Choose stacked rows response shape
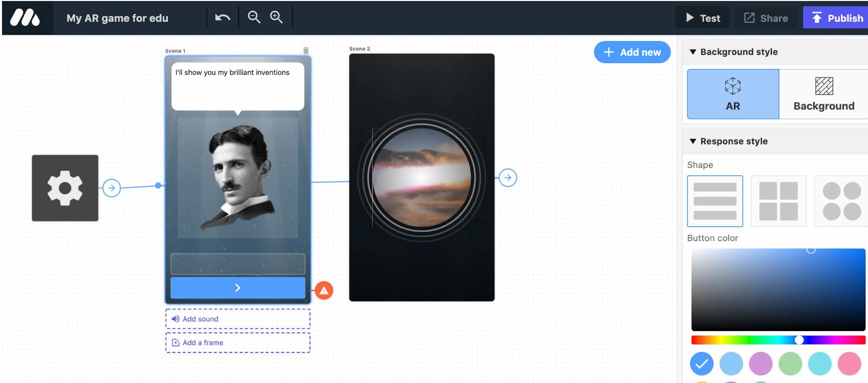Image resolution: width=868 pixels, height=383 pixels. (x=715, y=201)
